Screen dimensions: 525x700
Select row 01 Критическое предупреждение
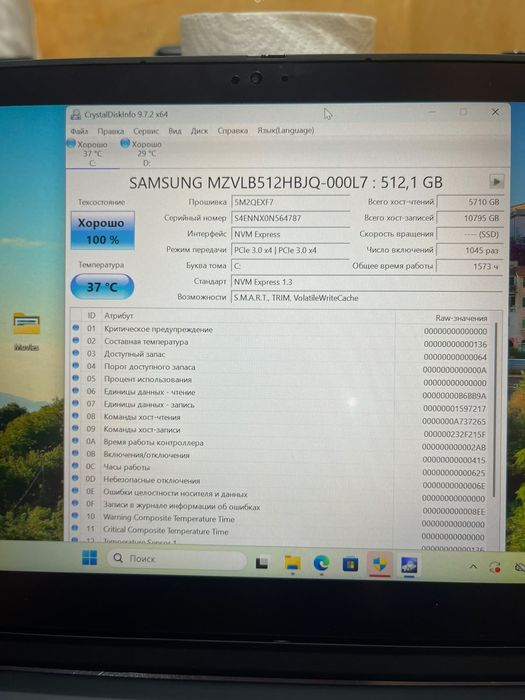(281, 330)
